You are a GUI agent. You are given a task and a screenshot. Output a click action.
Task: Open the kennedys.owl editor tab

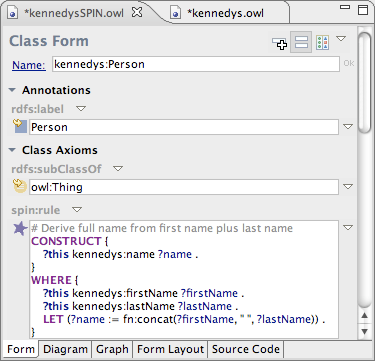pos(225,13)
